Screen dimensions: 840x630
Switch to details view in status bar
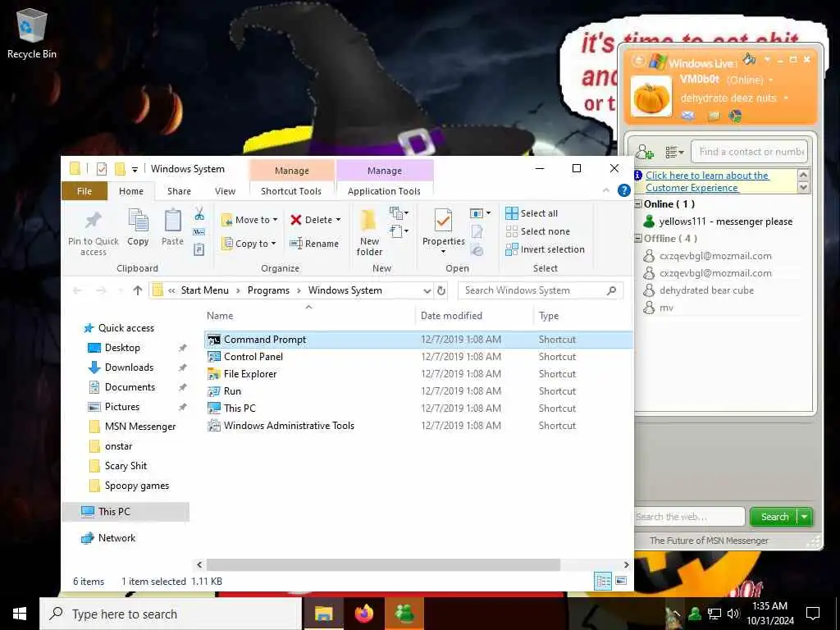click(603, 581)
